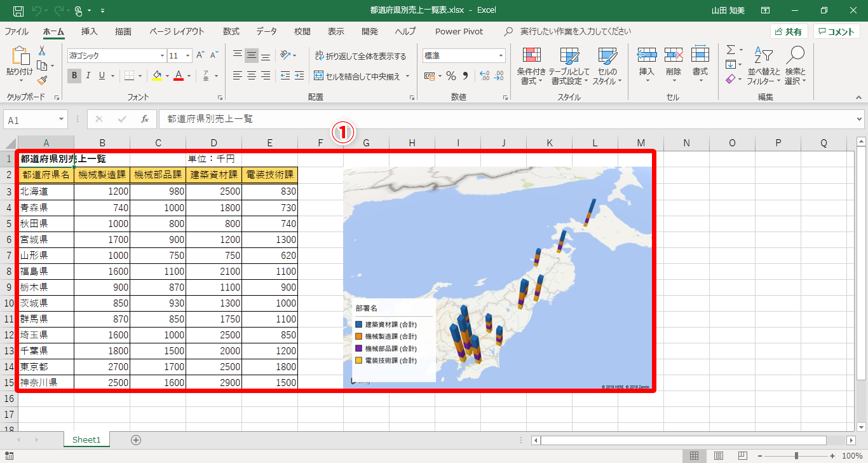The image size is (868, 463).
Task: Click the format painter brush icon
Action: 42,80
